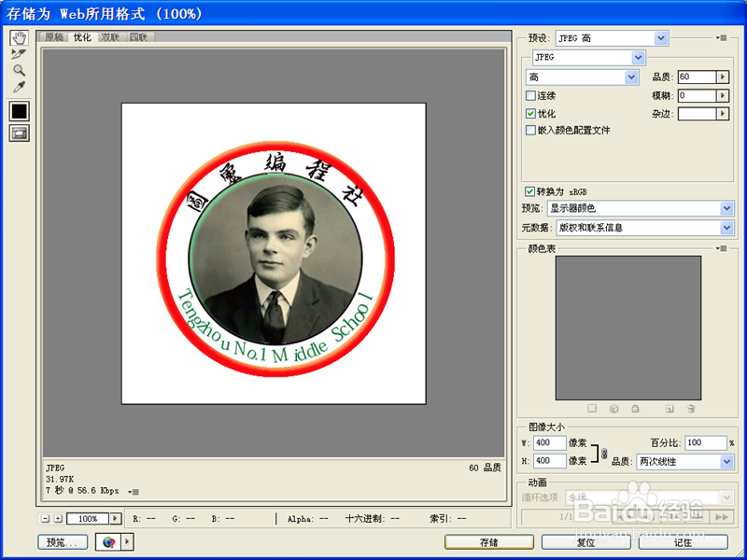The height and width of the screenshot is (560, 747).
Task: Uncheck the 优化 checkbox
Action: (x=530, y=113)
